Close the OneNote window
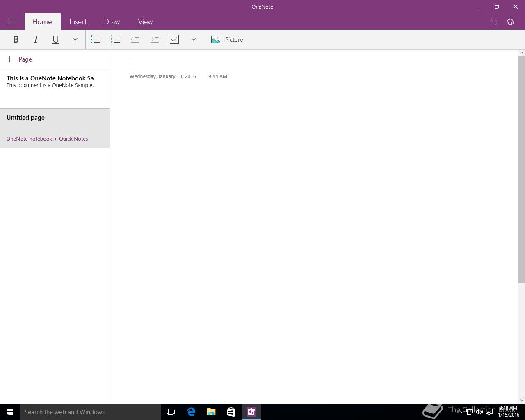The image size is (525, 420). [516, 7]
